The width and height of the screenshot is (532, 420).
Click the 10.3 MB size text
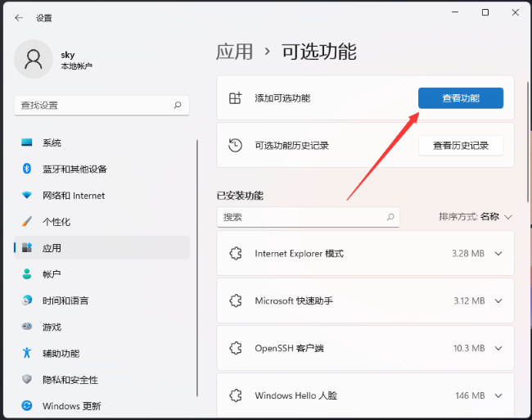coord(469,348)
